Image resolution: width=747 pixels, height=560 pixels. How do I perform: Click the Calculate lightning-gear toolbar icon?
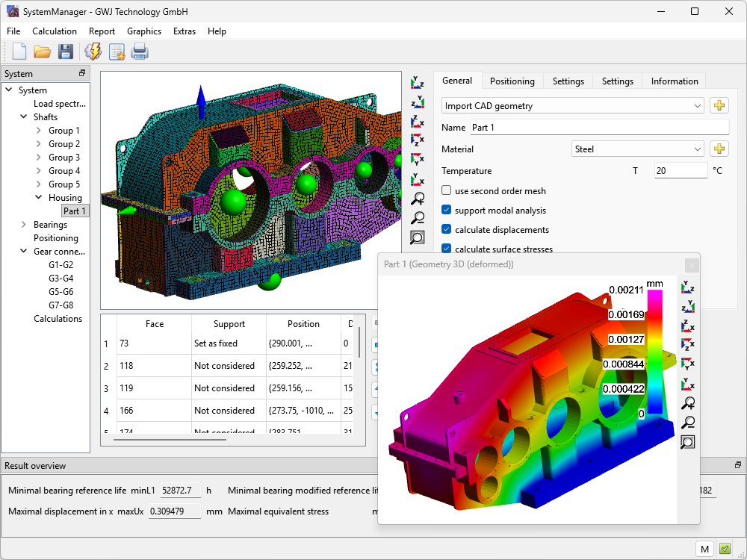coord(93,52)
